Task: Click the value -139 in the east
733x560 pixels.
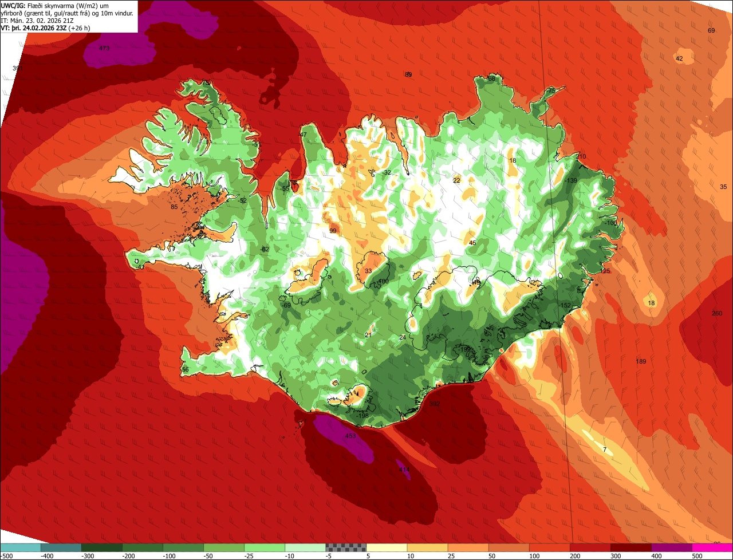Action: tap(570, 180)
